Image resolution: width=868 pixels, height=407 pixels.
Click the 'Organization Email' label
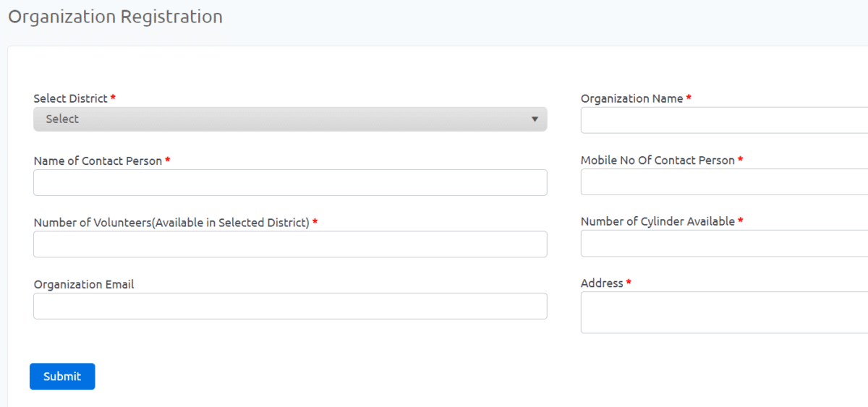point(84,285)
